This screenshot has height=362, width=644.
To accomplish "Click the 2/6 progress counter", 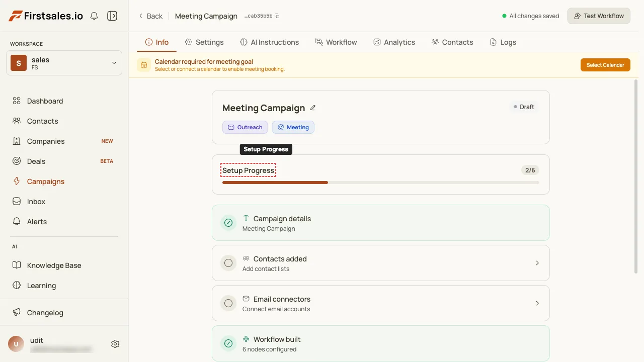I will pyautogui.click(x=530, y=170).
